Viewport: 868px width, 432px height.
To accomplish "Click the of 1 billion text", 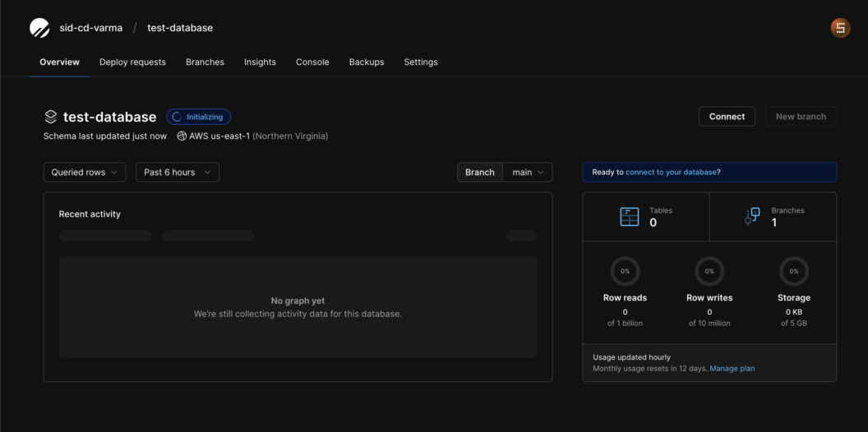I will coord(625,323).
